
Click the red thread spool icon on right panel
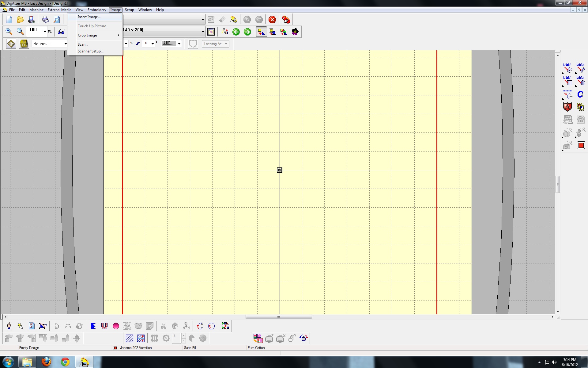[581, 145]
